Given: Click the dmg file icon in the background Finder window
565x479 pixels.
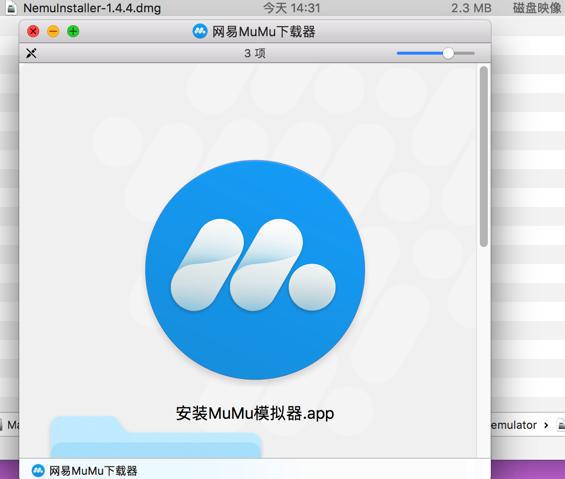Looking at the screenshot, I should point(11,8).
